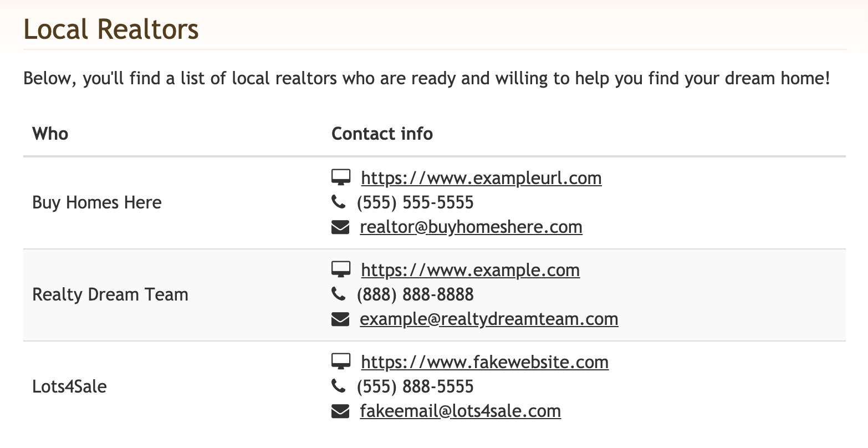Click the envelope icon beside fakeemail@lots4sale.com
This screenshot has height=448, width=868.
pyautogui.click(x=340, y=411)
